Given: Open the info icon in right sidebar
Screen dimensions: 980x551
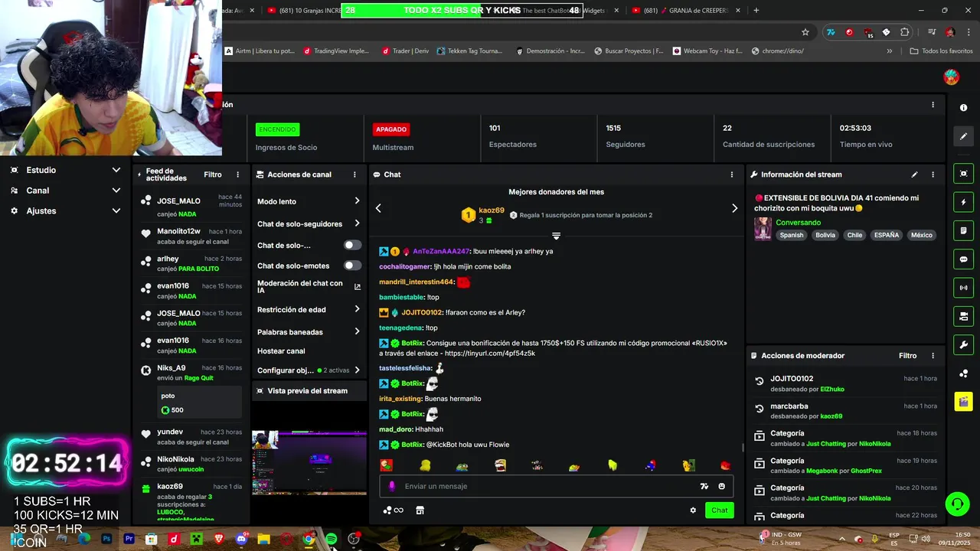Looking at the screenshot, I should click(x=963, y=108).
